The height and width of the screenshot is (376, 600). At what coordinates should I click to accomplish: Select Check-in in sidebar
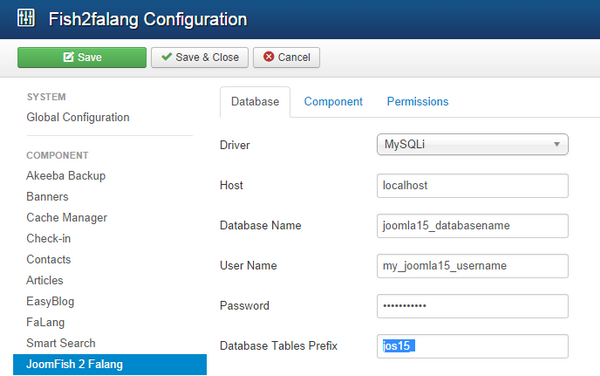(49, 238)
